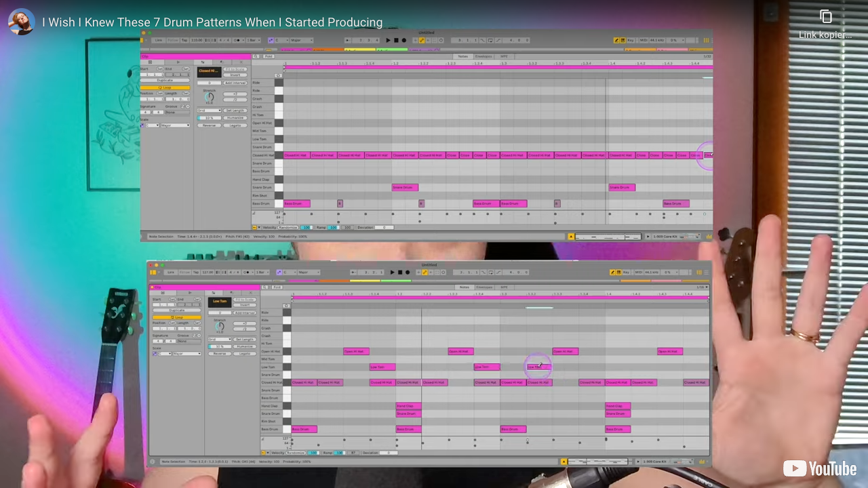Select the first Snare Drum note in upper window
Screen dimensions: 868x488
click(405, 187)
